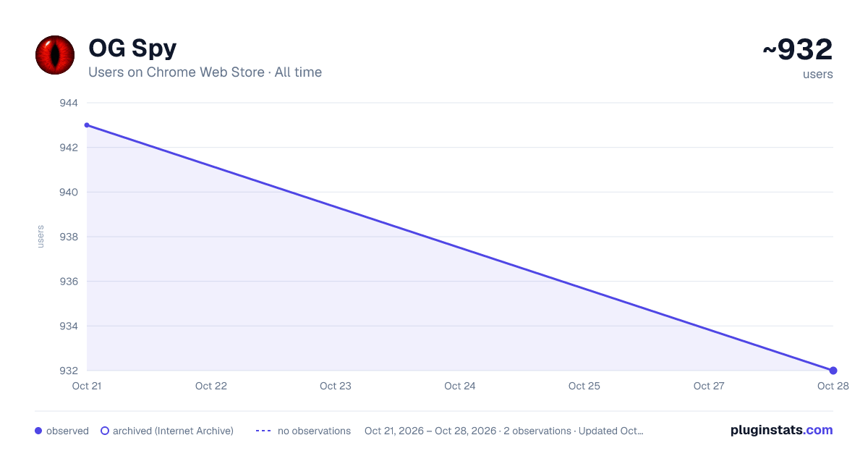Screen dimensions: 868x456
Task: Click the 'observed' legend label
Action: (67, 431)
